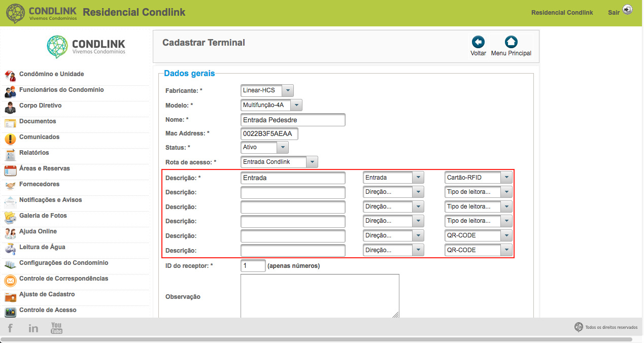Click the Voltar label

tap(478, 53)
